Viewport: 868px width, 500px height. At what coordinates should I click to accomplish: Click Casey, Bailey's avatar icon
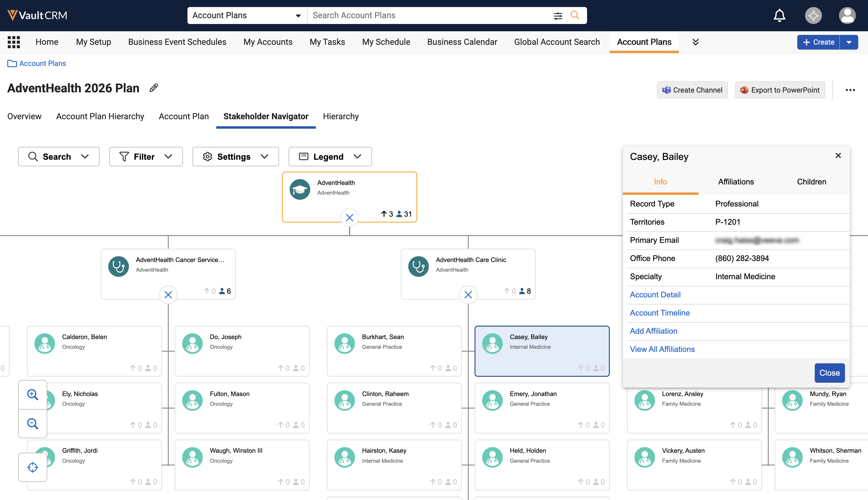coord(492,343)
